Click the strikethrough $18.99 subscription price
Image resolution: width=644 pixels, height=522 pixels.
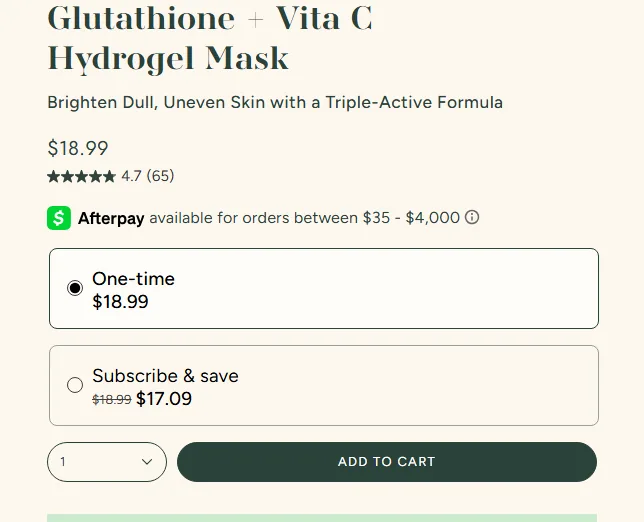point(112,399)
